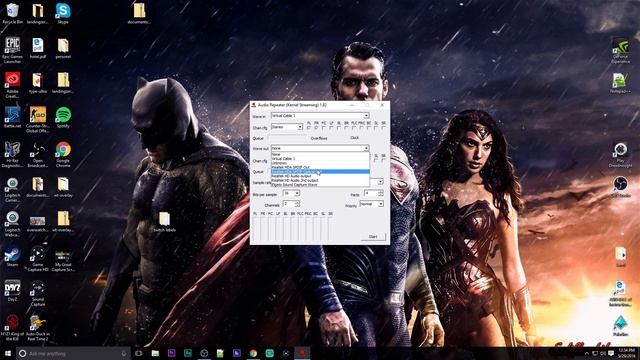The height and width of the screenshot is (360, 640).
Task: Choose Virtual Cable 1 in Wave out list
Action: point(320,158)
